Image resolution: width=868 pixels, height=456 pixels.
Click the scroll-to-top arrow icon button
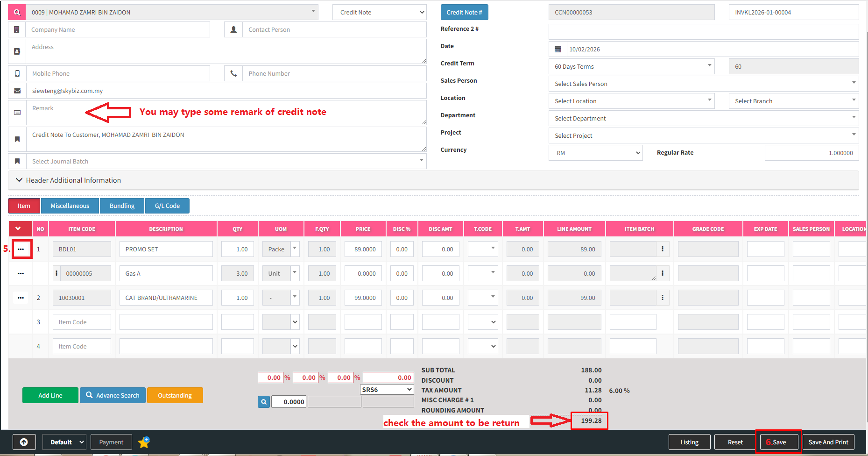point(24,442)
